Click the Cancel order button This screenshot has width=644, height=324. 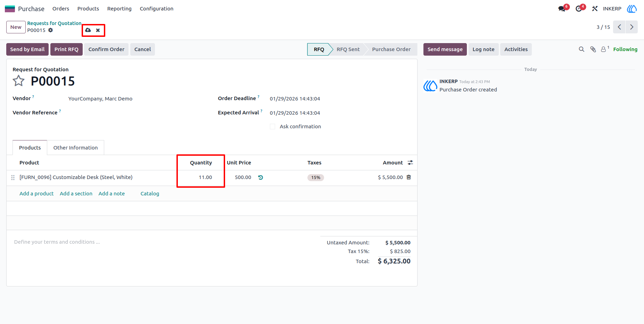tap(142, 49)
